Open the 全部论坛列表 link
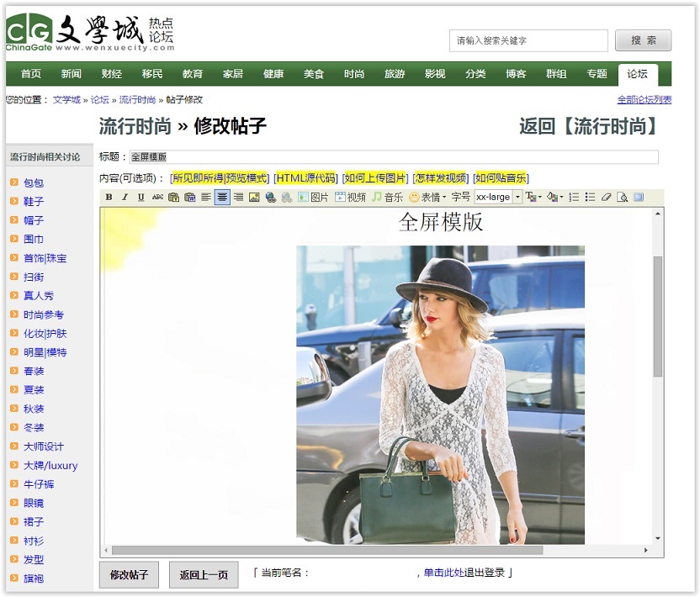 (644, 100)
